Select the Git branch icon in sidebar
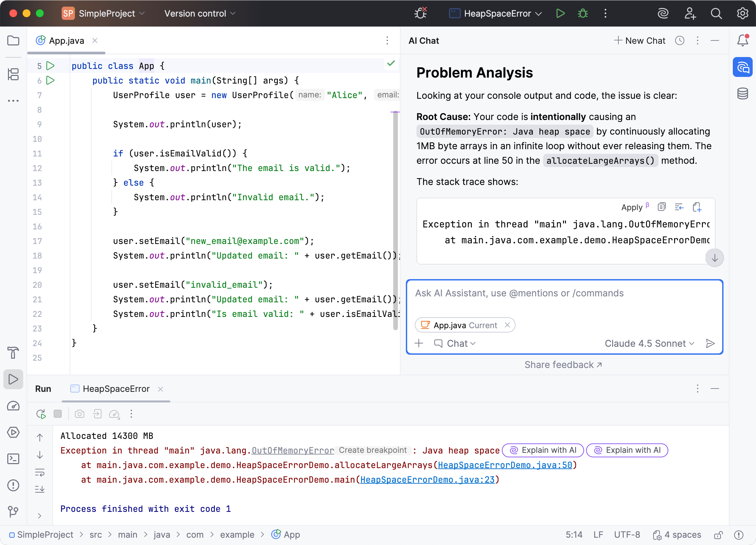 tap(13, 512)
